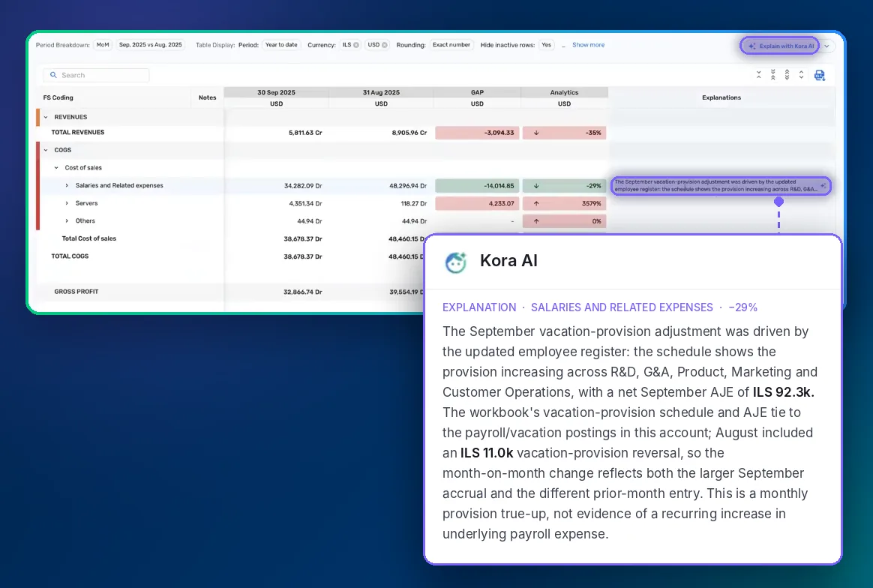Click the expand one level arrows icon
873x588 pixels.
[801, 74]
